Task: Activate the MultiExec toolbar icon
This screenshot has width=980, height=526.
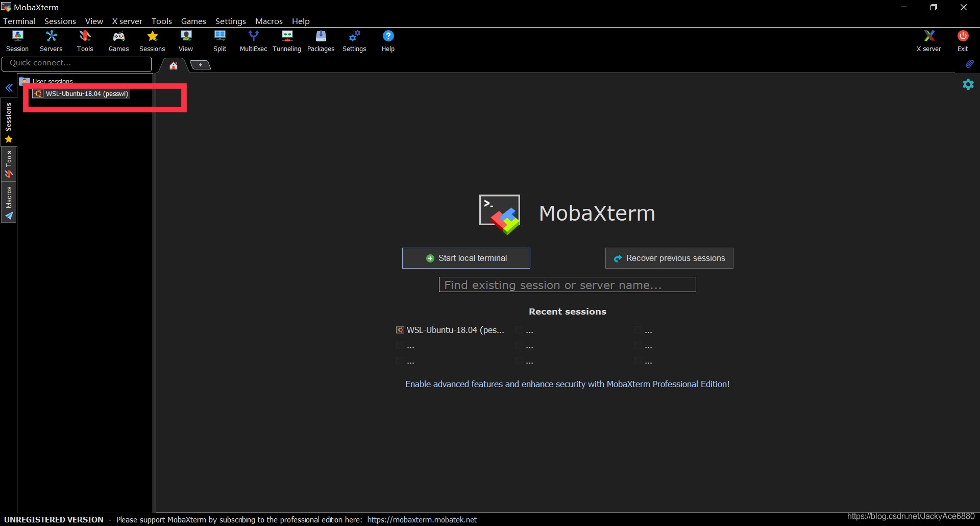Action: (x=253, y=41)
